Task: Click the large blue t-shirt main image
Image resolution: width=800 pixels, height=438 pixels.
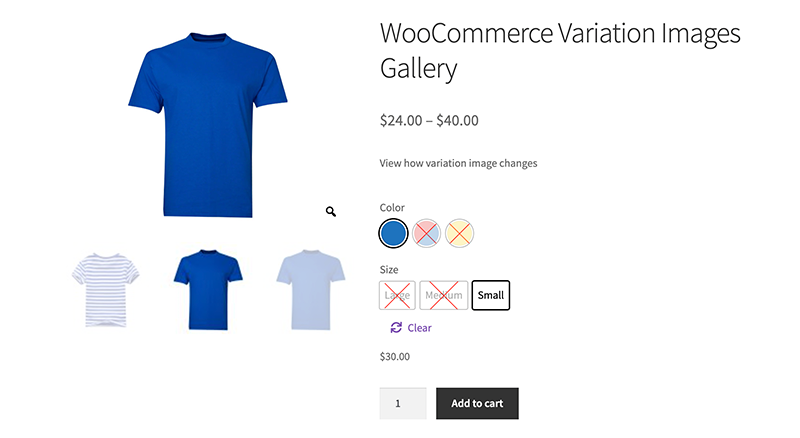Action: 208,125
